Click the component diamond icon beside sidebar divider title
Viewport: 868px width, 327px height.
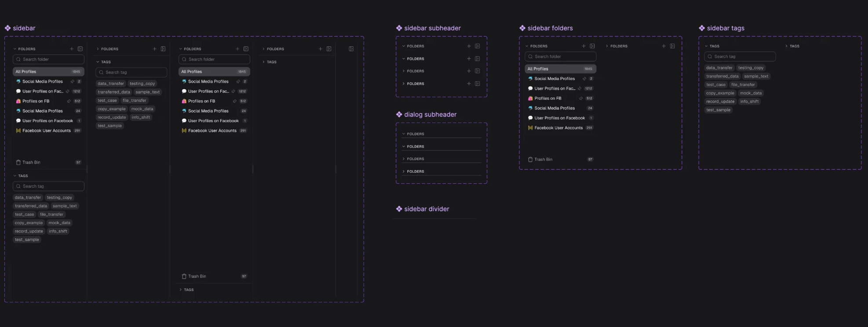click(x=399, y=209)
